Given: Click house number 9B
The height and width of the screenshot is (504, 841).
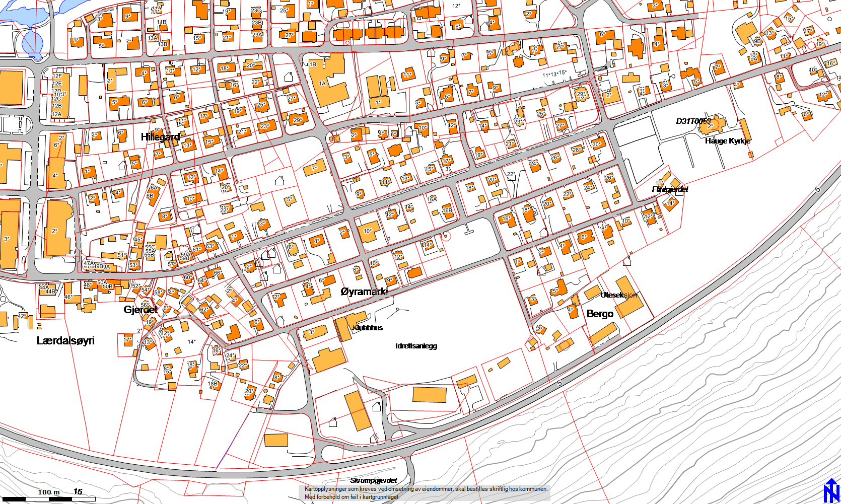Looking at the screenshot, I should click(757, 42).
